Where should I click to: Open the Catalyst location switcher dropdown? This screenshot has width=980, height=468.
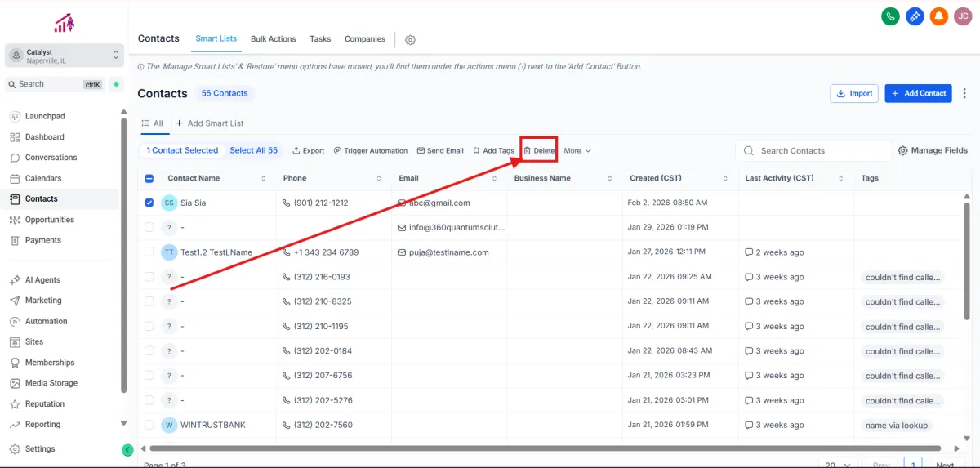(x=65, y=56)
